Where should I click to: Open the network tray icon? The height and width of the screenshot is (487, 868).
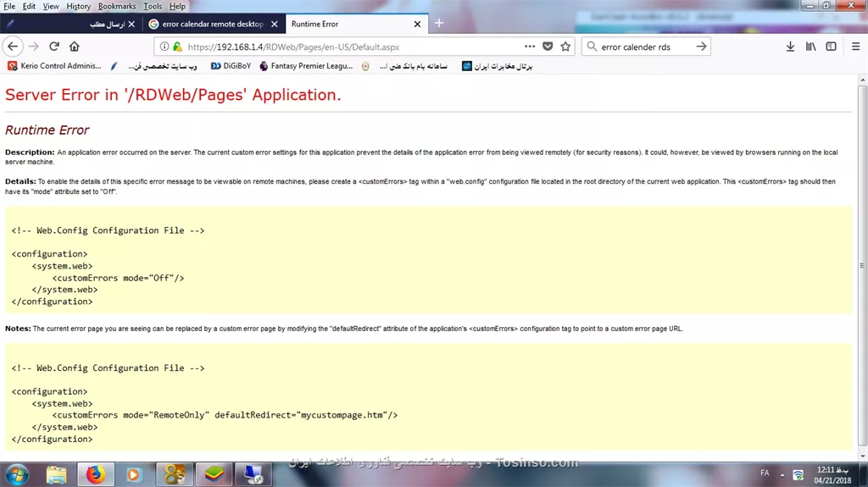pos(798,475)
